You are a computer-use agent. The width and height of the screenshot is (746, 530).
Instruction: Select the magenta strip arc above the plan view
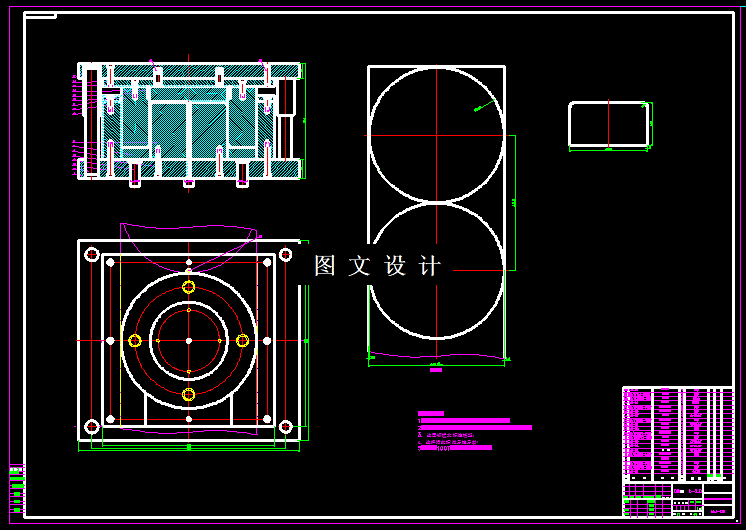(189, 247)
